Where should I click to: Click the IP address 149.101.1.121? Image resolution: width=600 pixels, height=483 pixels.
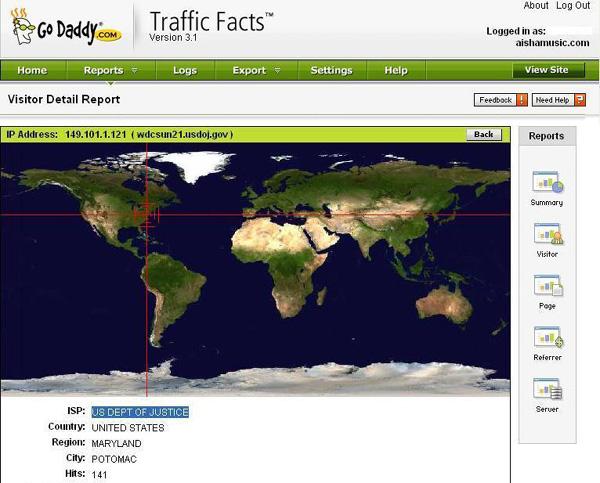[x=96, y=135]
